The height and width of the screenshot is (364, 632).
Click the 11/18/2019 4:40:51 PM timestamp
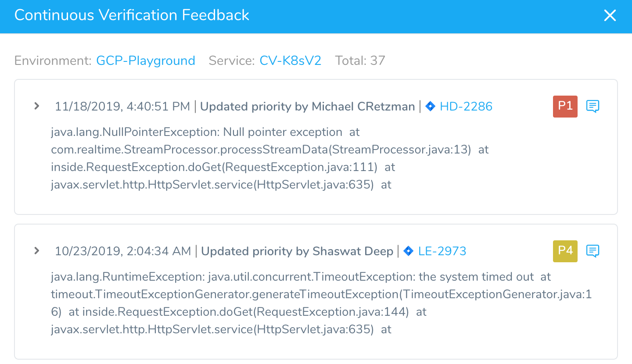pyautogui.click(x=122, y=107)
